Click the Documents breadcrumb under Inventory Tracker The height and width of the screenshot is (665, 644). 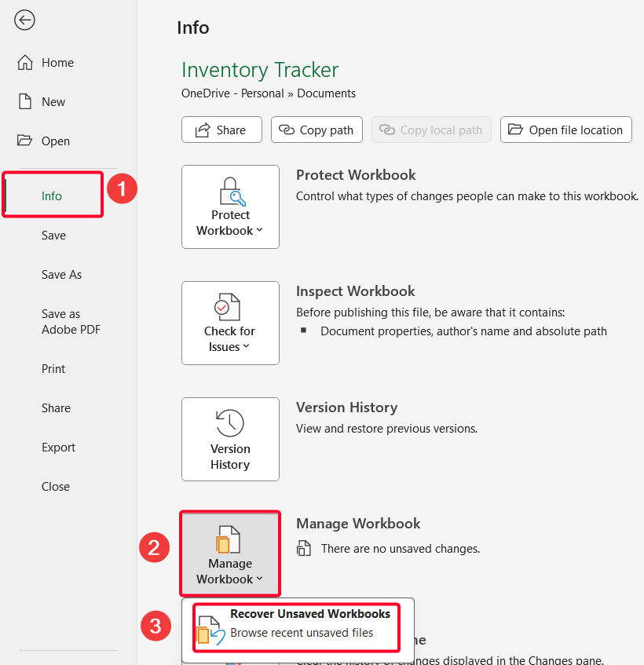[326, 93]
